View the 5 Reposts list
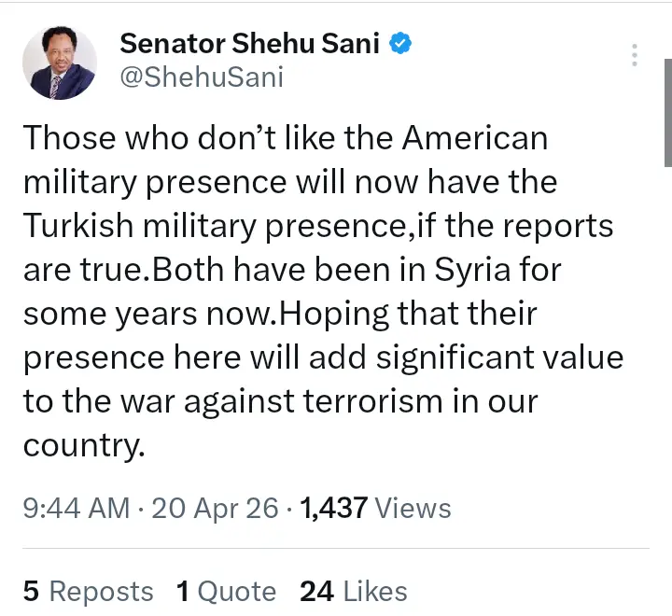Image resolution: width=672 pixels, height=616 pixels. click(88, 591)
